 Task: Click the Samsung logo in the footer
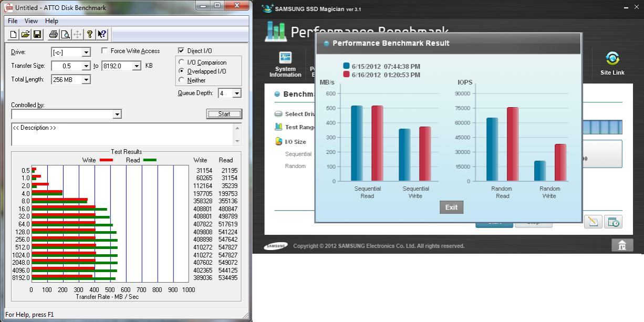(x=276, y=246)
